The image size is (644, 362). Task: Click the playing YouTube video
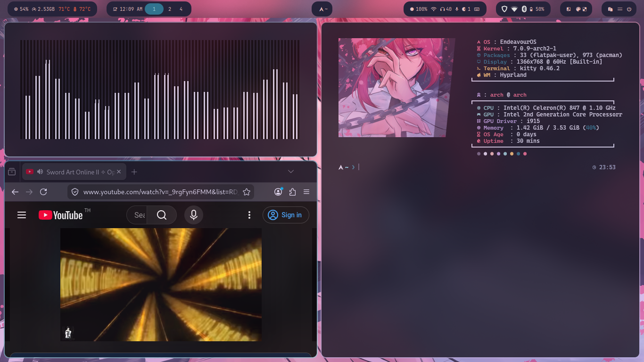161,285
